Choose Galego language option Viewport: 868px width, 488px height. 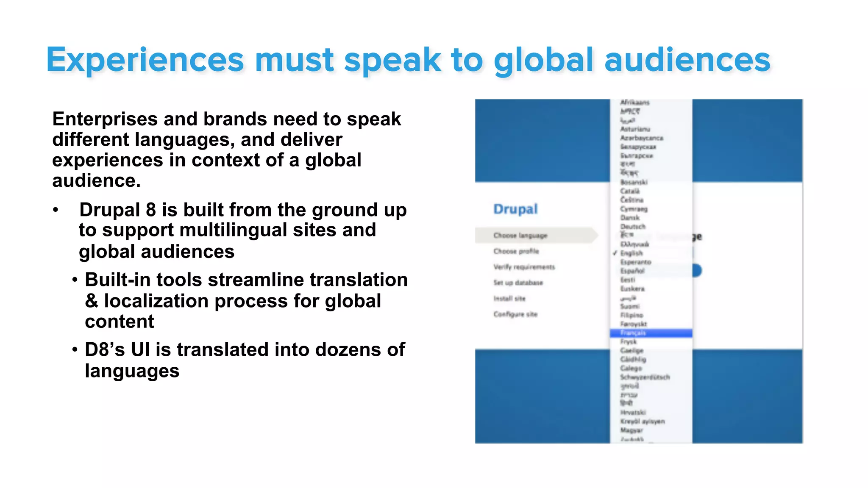pyautogui.click(x=631, y=369)
